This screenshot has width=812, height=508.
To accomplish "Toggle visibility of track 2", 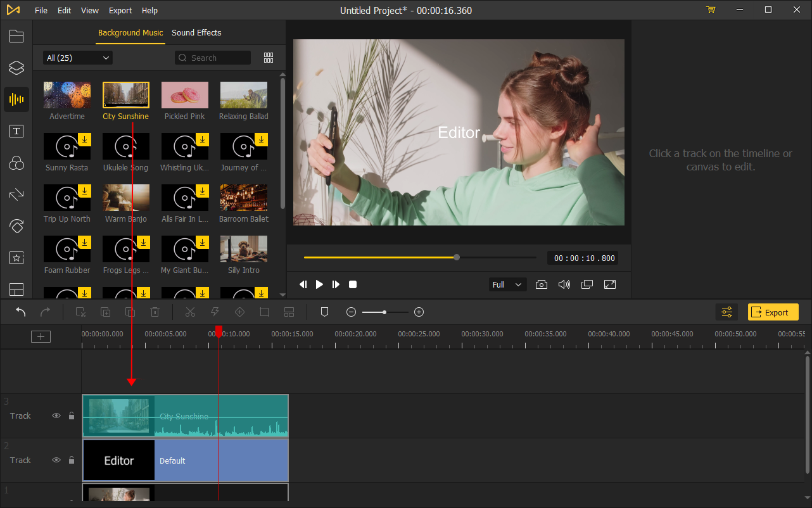I will tap(56, 460).
